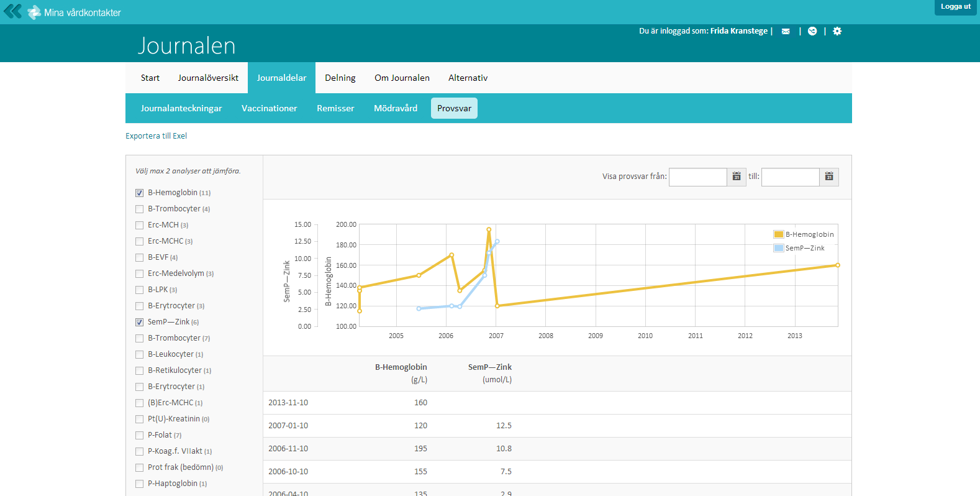Check the Pt(U)-Kreatinin (0) checkbox
Screen dimensions: 980x496
139,419
